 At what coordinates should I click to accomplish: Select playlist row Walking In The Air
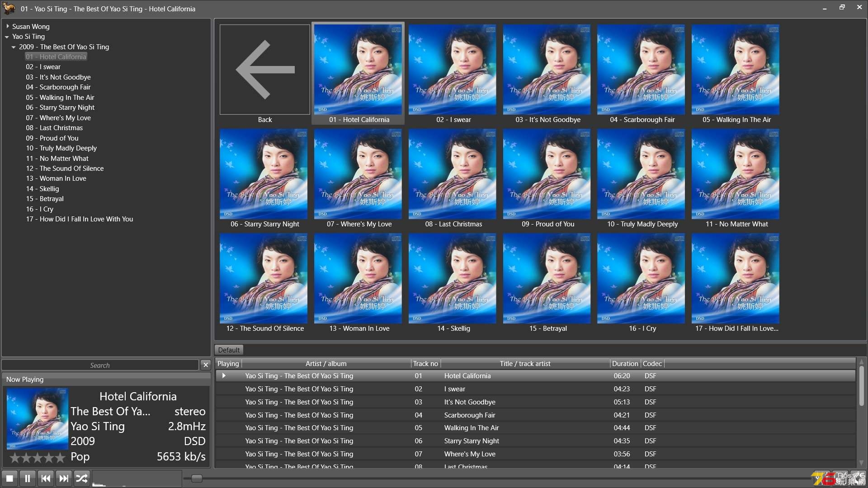pos(535,428)
